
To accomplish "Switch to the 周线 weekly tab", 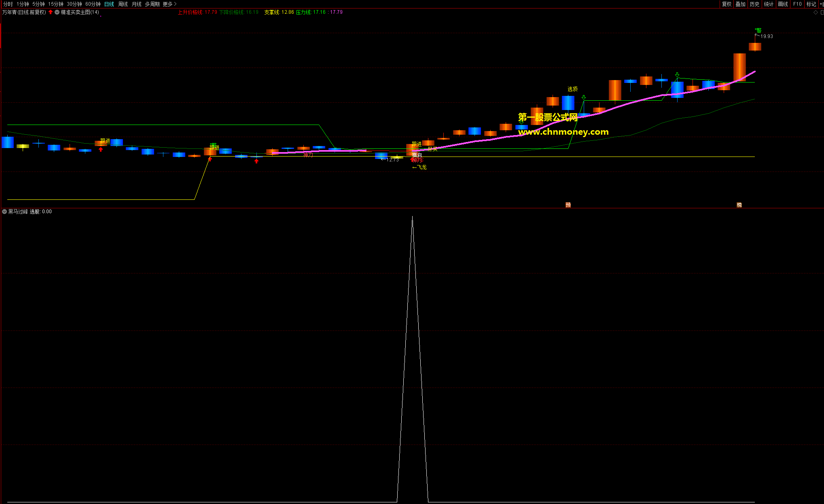I will click(123, 4).
